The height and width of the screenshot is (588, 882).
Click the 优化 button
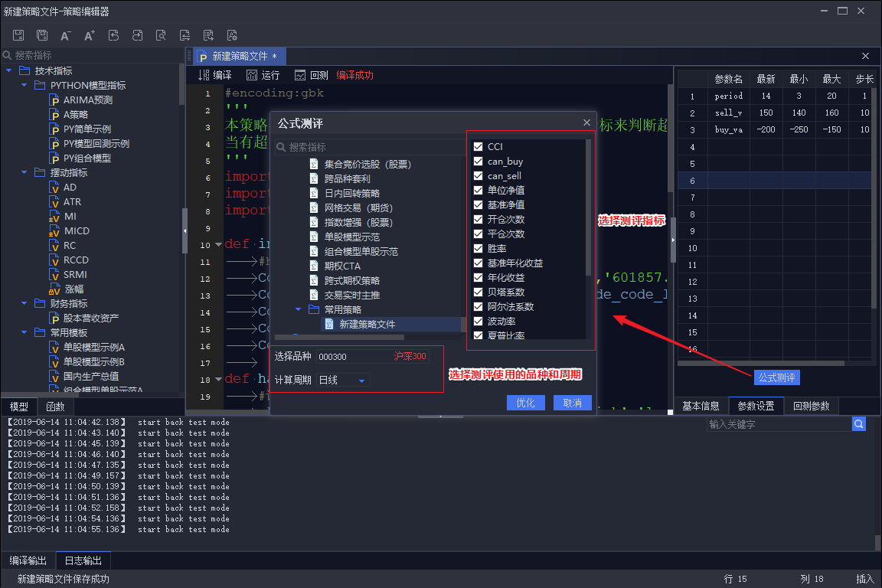pyautogui.click(x=525, y=403)
